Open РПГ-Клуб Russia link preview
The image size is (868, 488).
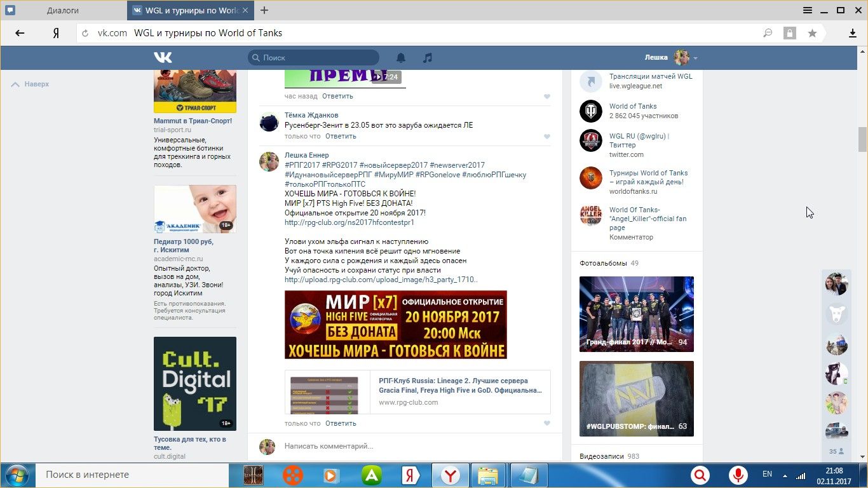point(417,392)
